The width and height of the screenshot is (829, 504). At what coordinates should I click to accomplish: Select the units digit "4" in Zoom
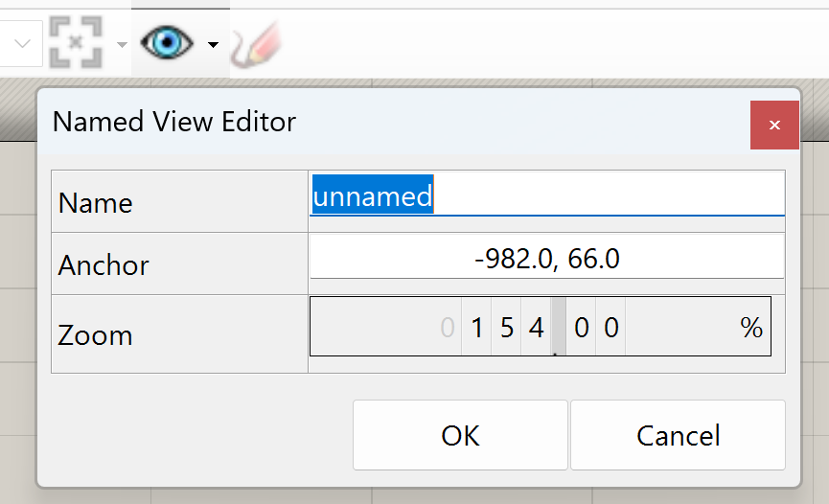(536, 329)
